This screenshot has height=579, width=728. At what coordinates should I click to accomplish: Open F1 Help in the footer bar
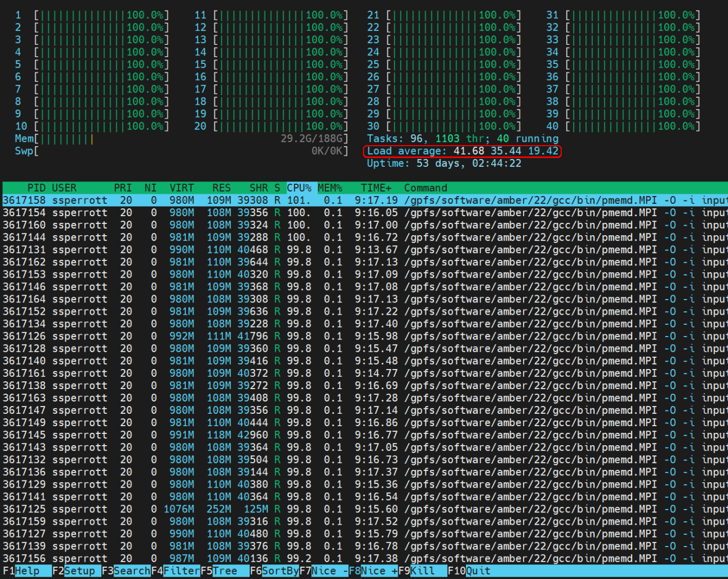[21, 571]
